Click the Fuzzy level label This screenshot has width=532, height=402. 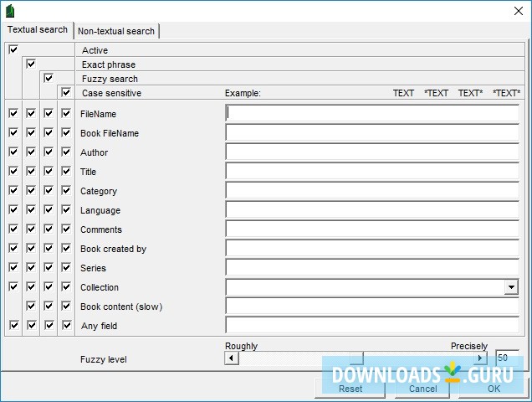point(104,359)
